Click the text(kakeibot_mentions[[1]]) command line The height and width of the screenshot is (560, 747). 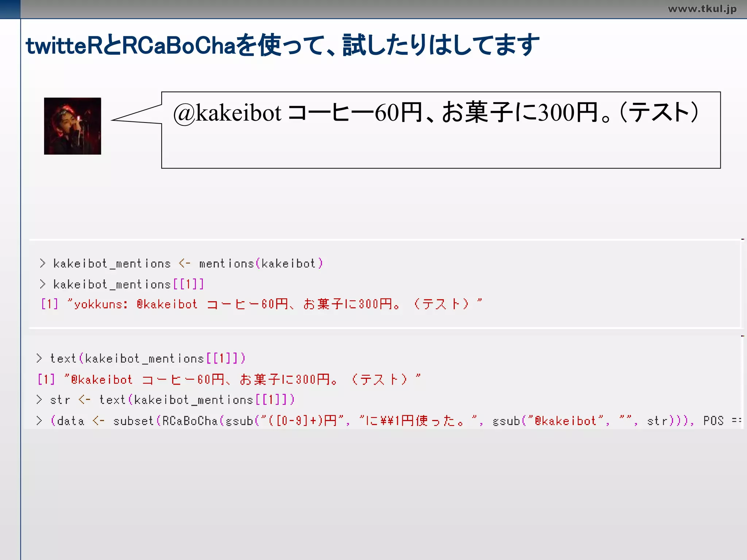141,359
